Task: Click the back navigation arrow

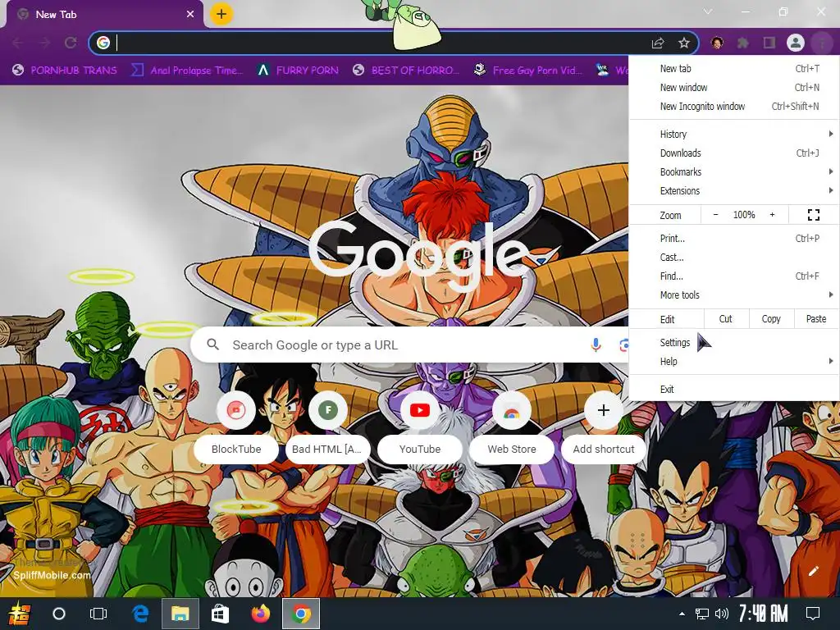Action: pos(18,43)
